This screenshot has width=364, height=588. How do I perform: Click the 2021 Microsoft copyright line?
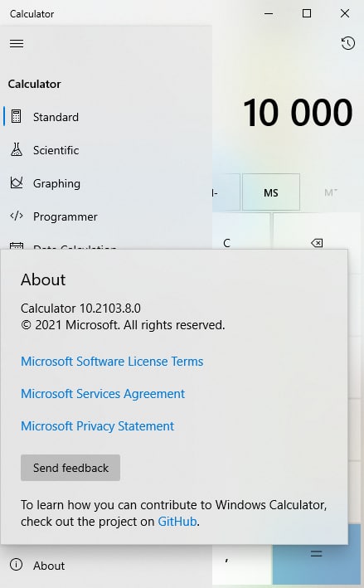click(x=123, y=325)
